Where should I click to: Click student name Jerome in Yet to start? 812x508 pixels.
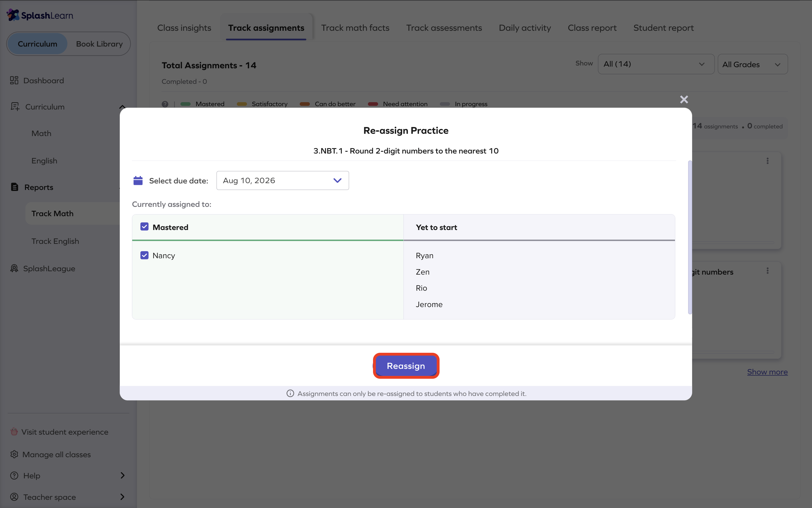(429, 305)
